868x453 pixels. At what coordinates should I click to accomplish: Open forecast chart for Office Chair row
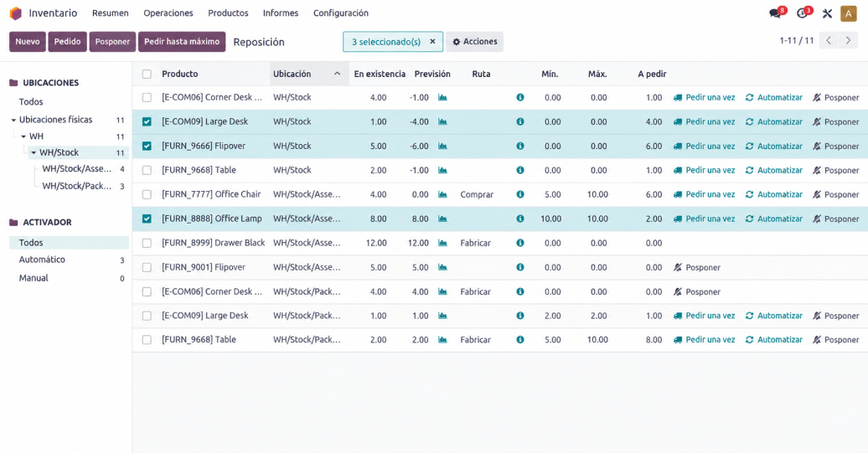[443, 194]
